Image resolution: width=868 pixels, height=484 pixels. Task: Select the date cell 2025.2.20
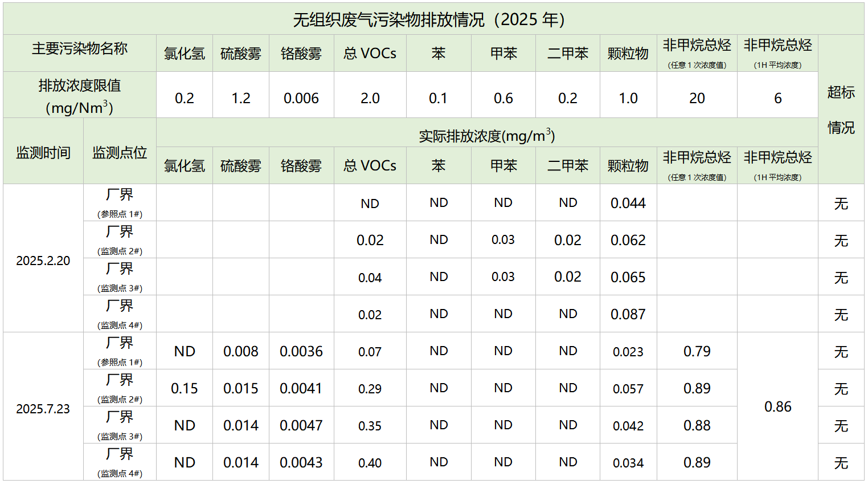click(43, 261)
